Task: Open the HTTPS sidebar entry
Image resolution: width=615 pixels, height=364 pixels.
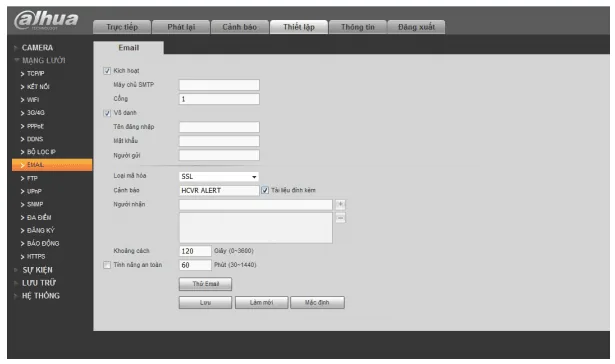Action: 33,256
